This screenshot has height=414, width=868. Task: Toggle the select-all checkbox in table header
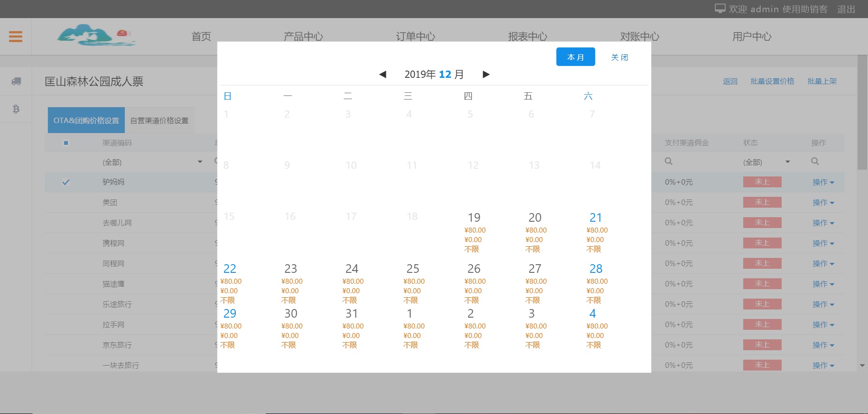coord(66,143)
